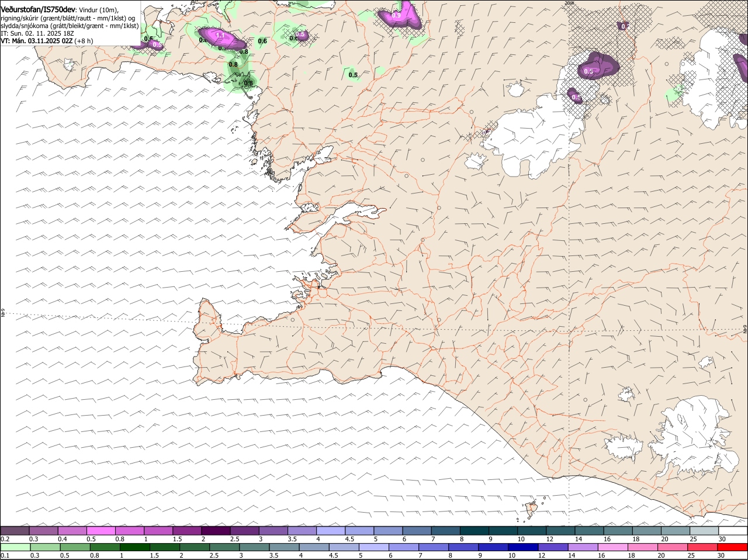748x560 pixels.
Task: Click the 20W longitude label
Action: (569, 3)
